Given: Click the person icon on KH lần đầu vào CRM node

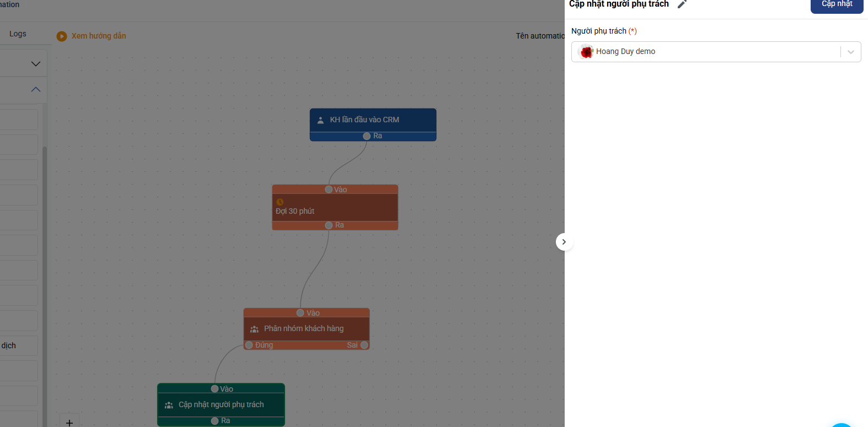Looking at the screenshot, I should (320, 120).
